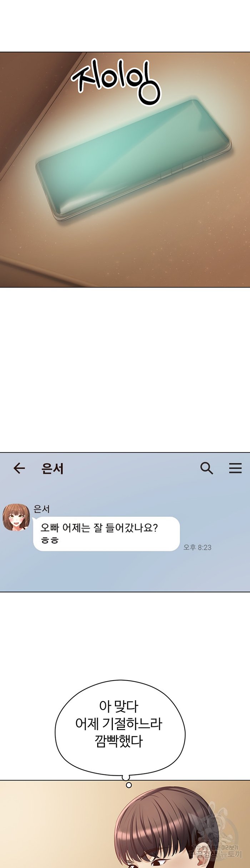This screenshot has height=868, width=250.
Task: Click sender name 은서 above the message
Action: pos(41,509)
